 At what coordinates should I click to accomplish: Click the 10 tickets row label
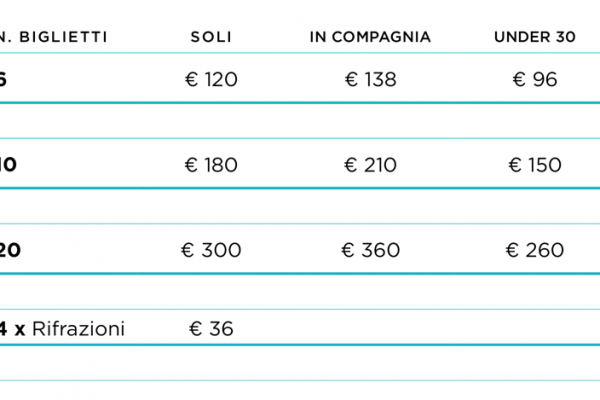pos(8,165)
